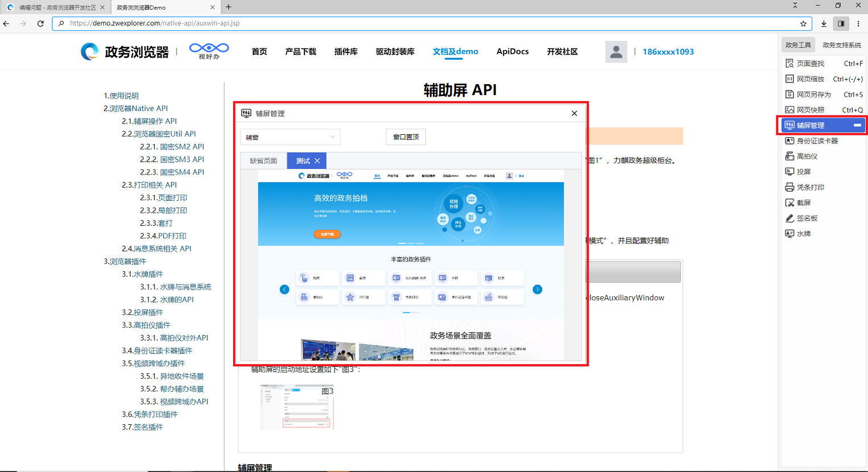Open 3.6.凭条打印插件 link
This screenshot has height=472, width=868.
click(x=150, y=414)
